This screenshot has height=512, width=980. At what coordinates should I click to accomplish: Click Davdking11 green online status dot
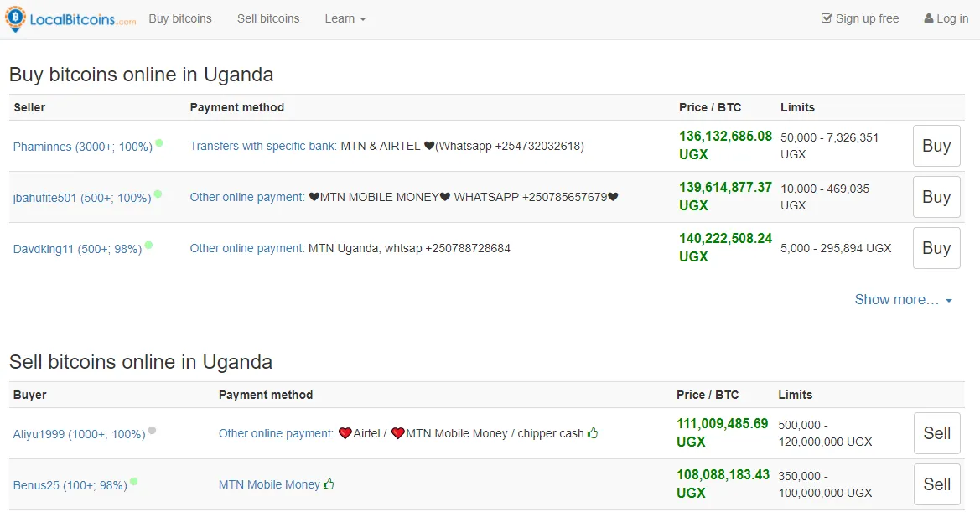pos(148,246)
